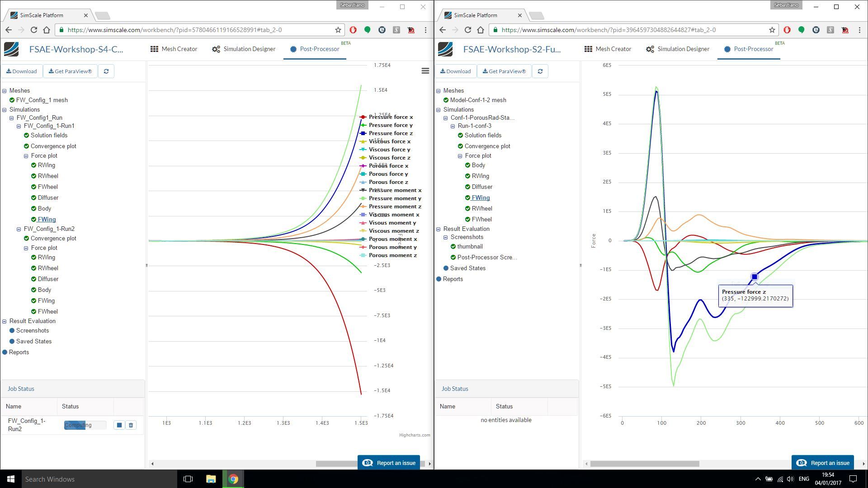Click refresh icon in right workbench toolbar
Screen dimensions: 868x488
tap(540, 71)
